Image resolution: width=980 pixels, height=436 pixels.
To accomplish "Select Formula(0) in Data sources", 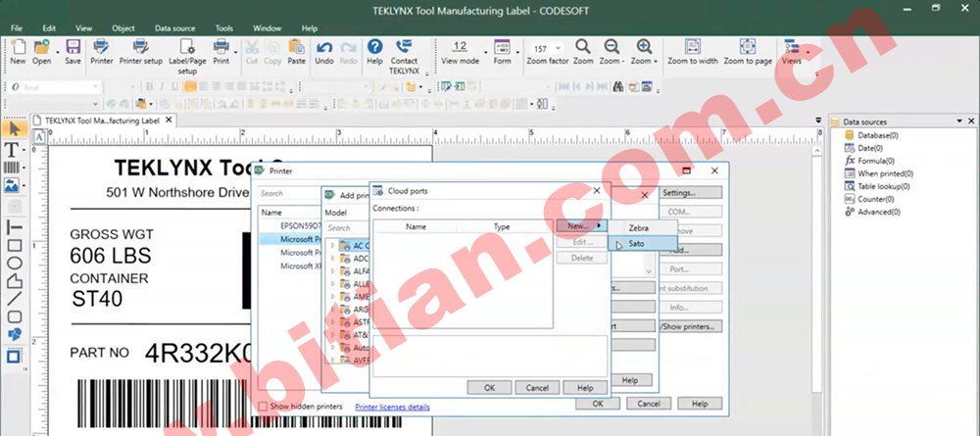I will point(875,161).
